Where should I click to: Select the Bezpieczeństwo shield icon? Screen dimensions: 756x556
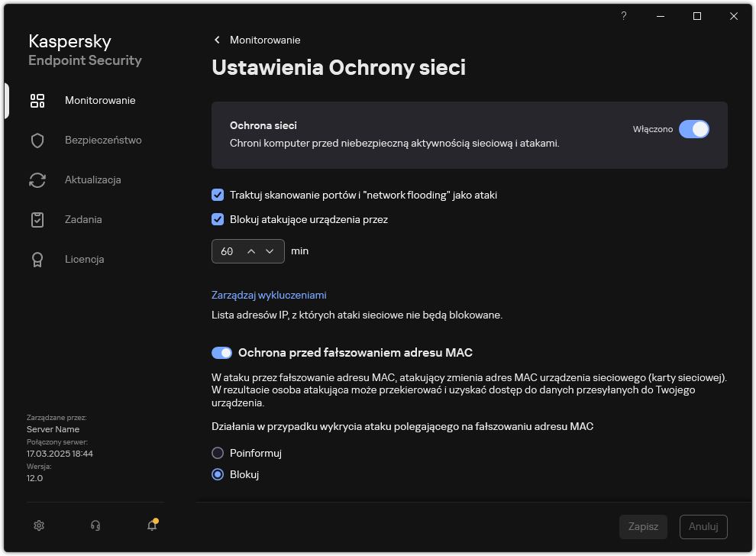click(37, 140)
